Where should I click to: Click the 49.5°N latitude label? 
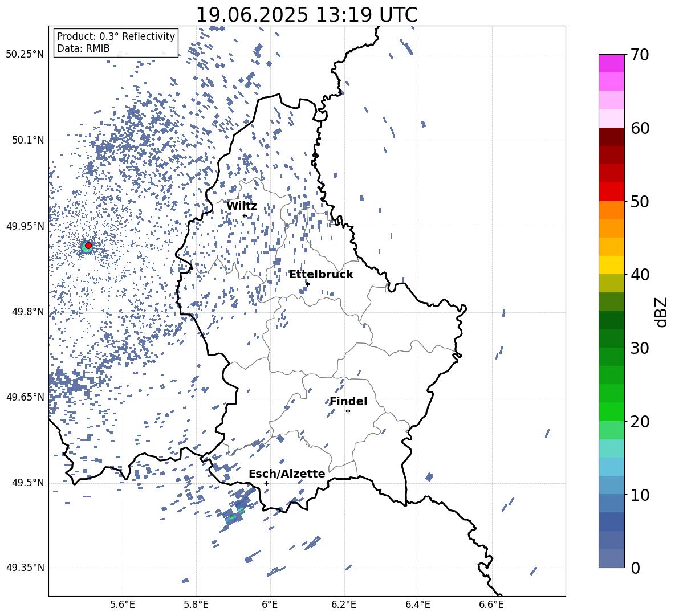tap(28, 483)
